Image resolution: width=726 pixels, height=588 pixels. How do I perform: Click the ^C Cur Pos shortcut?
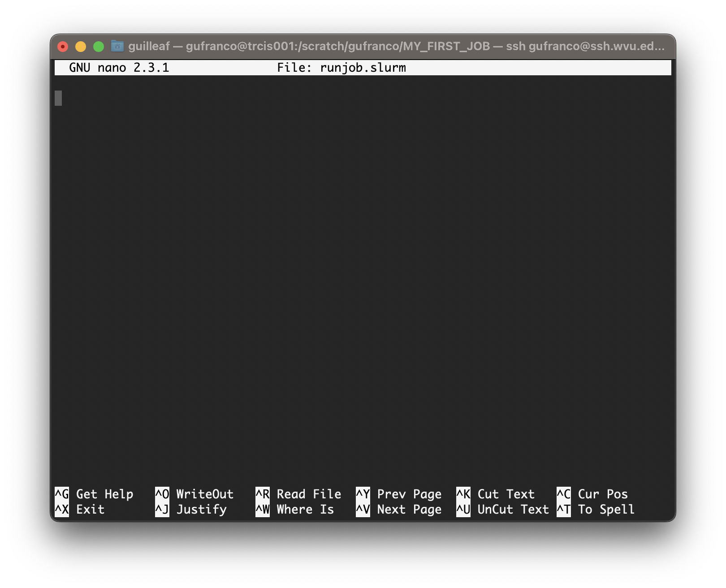(592, 494)
